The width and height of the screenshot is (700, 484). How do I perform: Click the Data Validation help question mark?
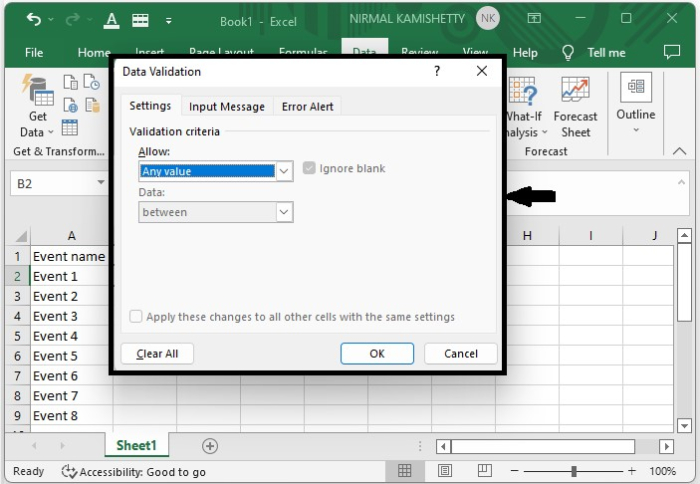pyautogui.click(x=437, y=71)
